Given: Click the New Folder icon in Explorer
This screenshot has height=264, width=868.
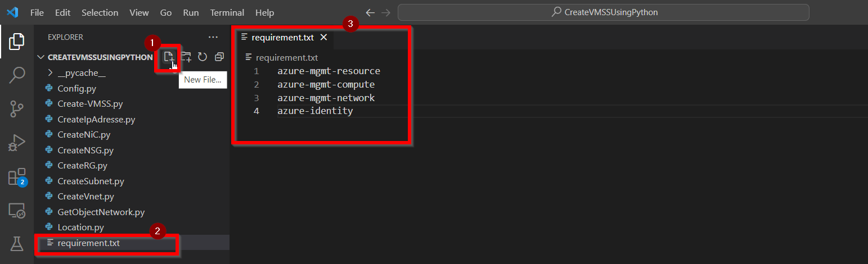Looking at the screenshot, I should coord(186,57).
